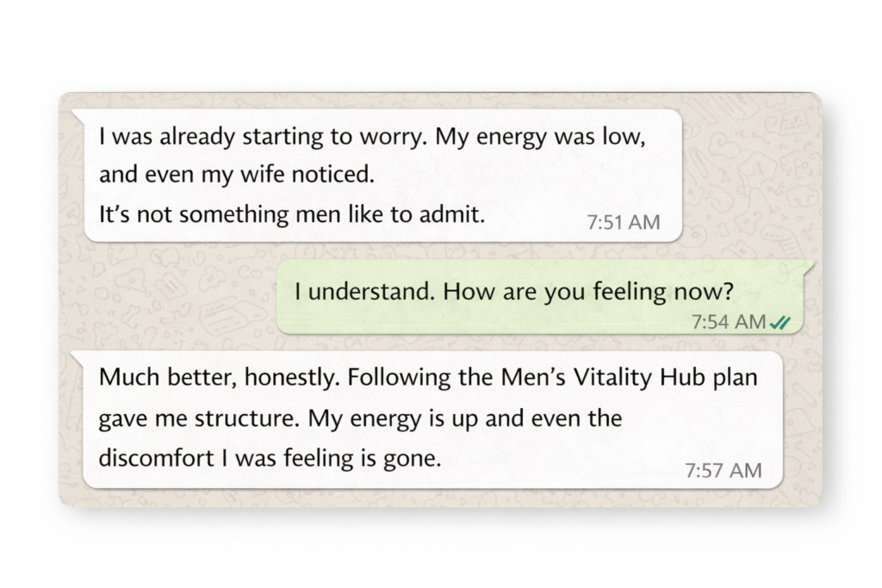Click the line "and even my wife noticed."

[237, 176]
